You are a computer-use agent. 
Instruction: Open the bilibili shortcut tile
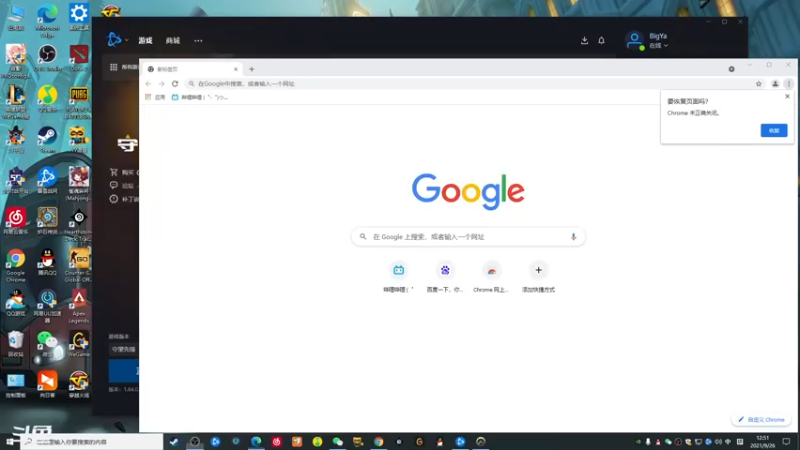(x=398, y=277)
